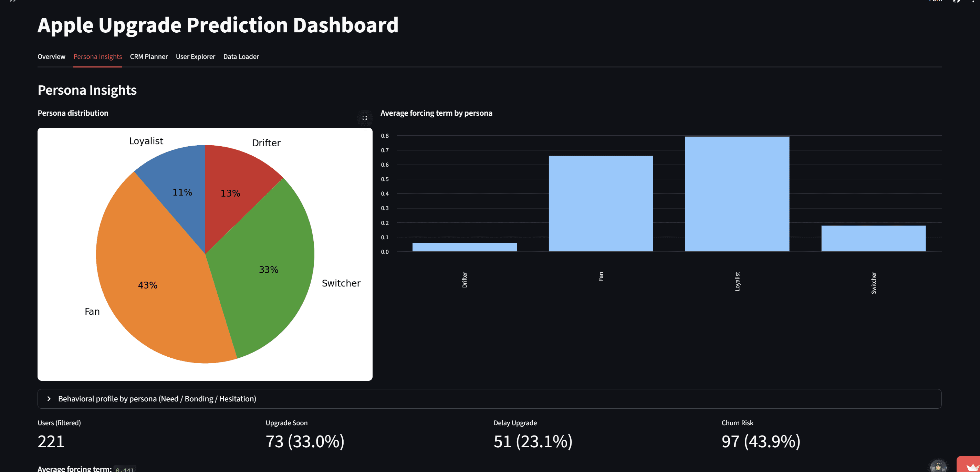Click the "Persona distribution" chart title
The height and width of the screenshot is (472, 980).
pyautogui.click(x=73, y=113)
